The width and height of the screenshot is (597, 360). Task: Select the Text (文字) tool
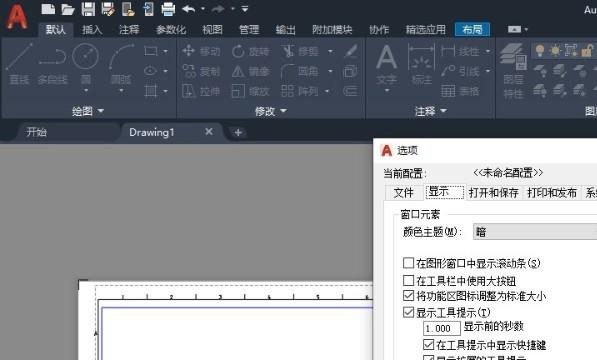(386, 64)
